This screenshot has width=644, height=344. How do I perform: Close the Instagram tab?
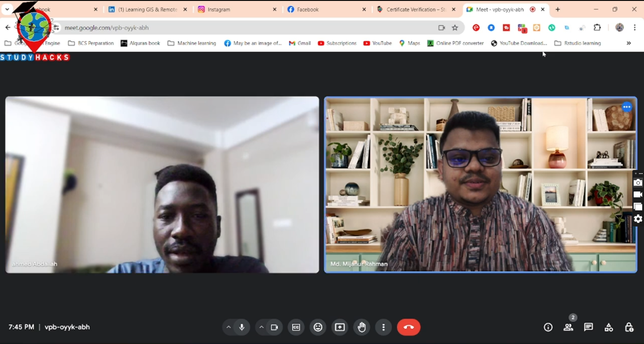click(x=275, y=9)
